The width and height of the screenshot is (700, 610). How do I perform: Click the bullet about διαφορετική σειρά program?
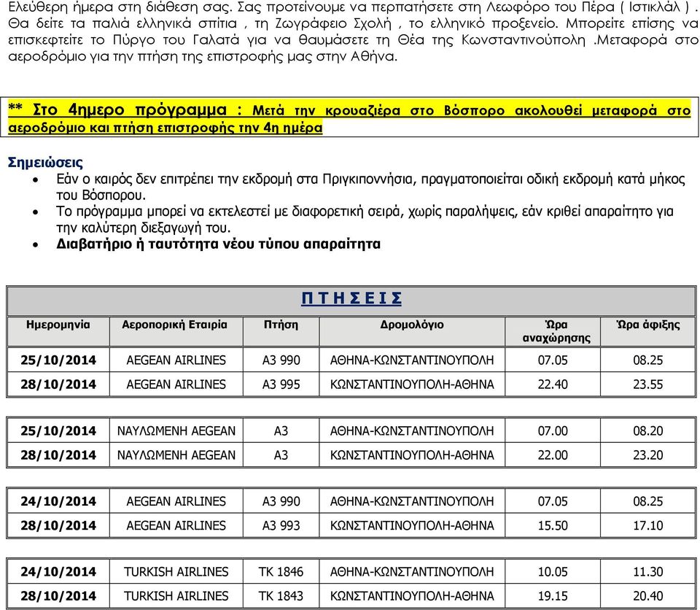pos(365,220)
